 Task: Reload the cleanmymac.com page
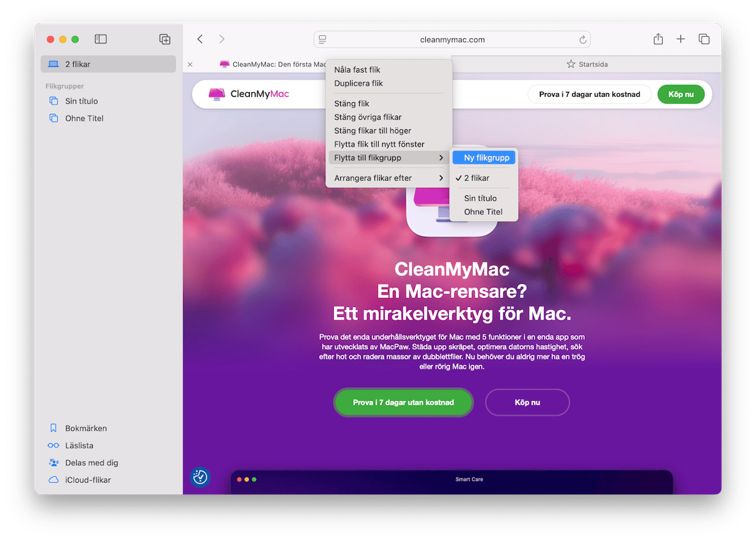coord(583,39)
